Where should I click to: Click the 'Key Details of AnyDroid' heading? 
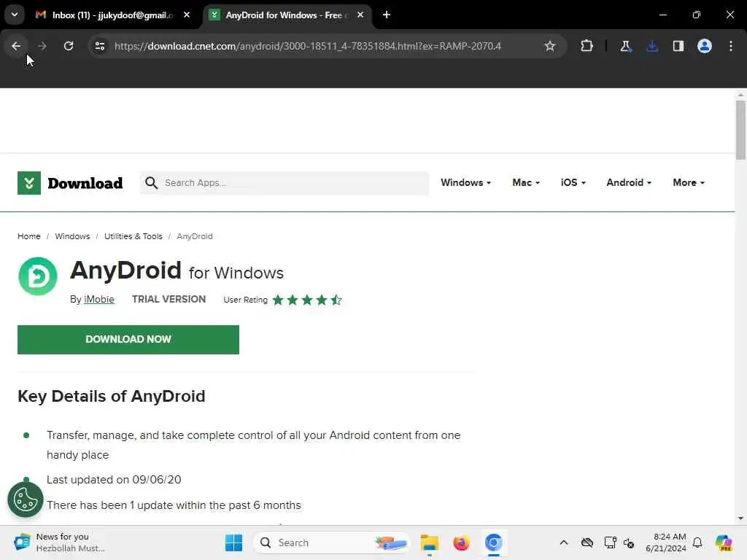[x=112, y=396]
